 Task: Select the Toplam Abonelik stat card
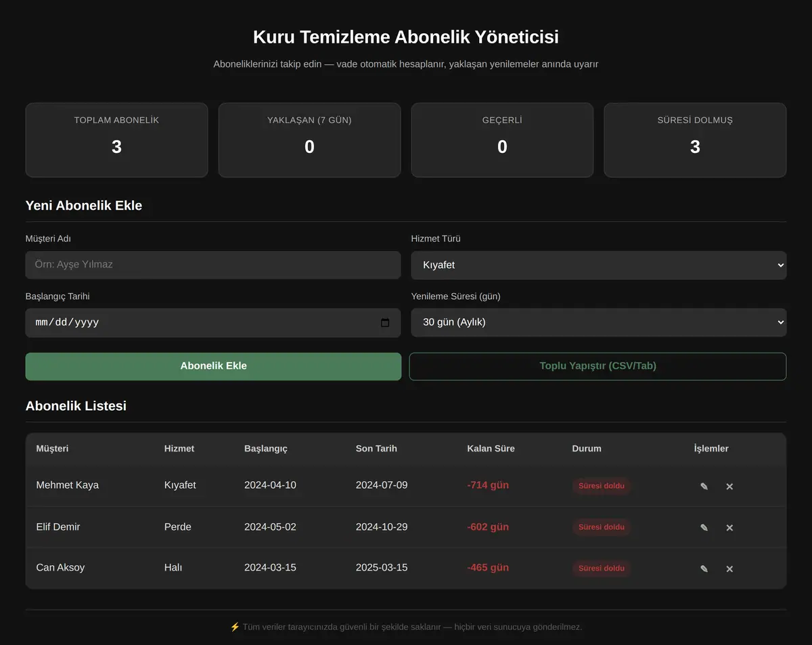[x=116, y=140]
